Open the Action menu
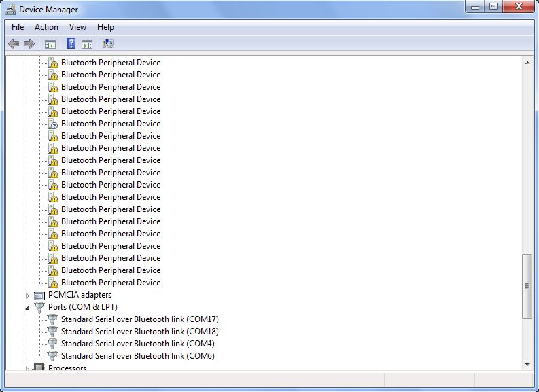Image resolution: width=539 pixels, height=392 pixels. point(46,27)
